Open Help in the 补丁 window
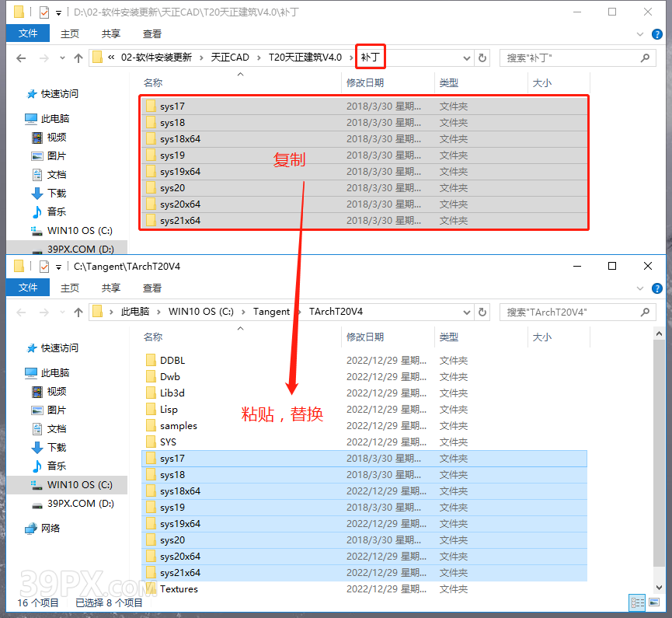Image resolution: width=672 pixels, height=618 pixels. tap(656, 34)
